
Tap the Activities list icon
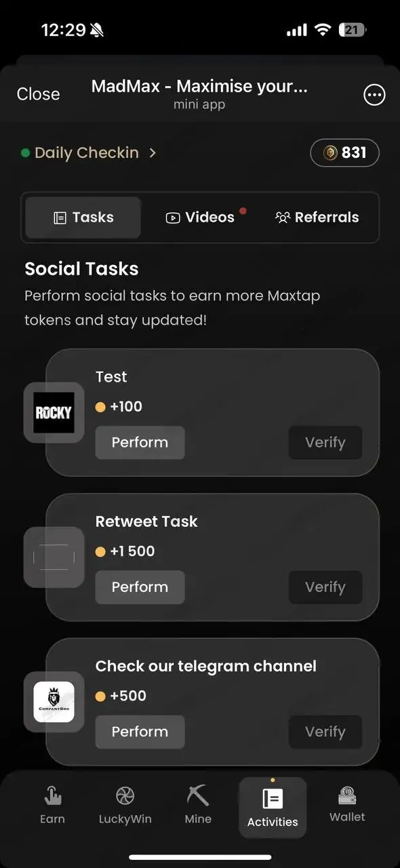(x=273, y=799)
